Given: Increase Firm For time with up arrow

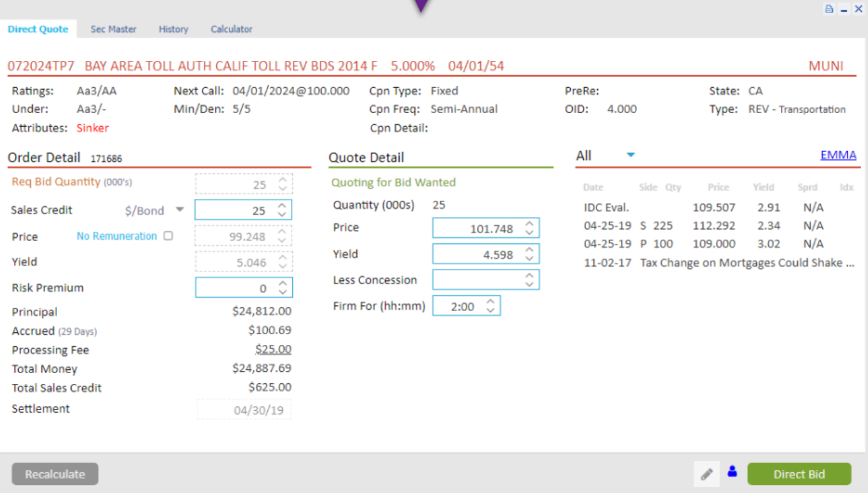Looking at the screenshot, I should coord(490,302).
